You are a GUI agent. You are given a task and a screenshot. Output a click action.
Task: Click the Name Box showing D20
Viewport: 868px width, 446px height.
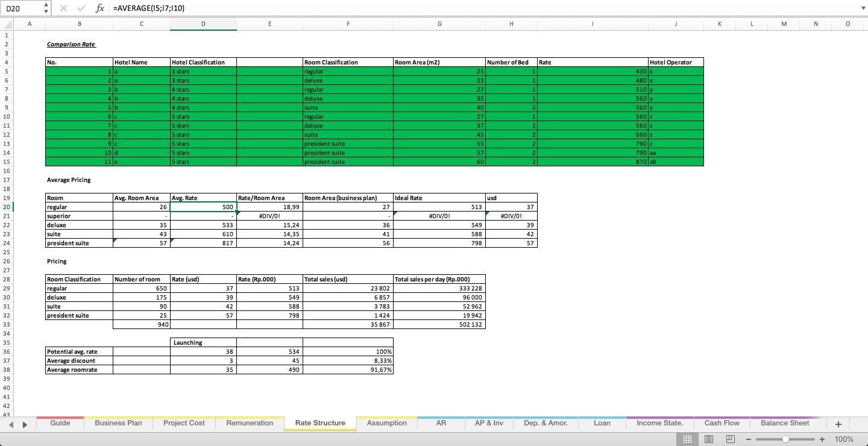(x=23, y=8)
